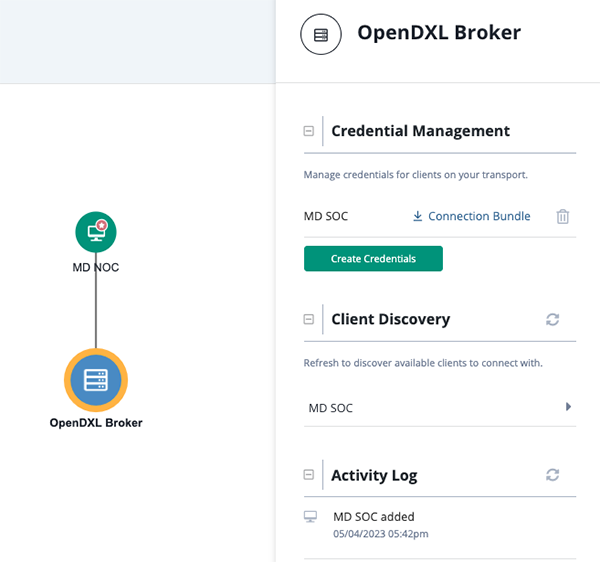Click the download arrow icon for Connection Bundle
The width and height of the screenshot is (600, 562).
pos(417,216)
